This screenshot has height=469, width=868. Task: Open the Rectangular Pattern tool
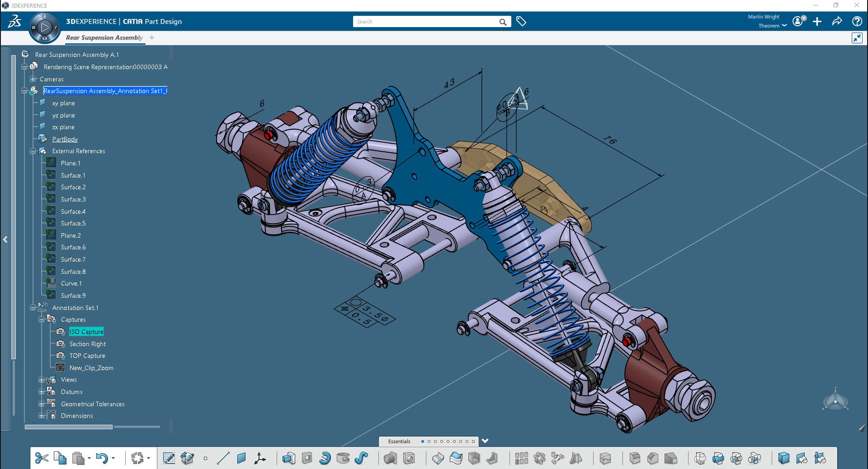click(521, 458)
